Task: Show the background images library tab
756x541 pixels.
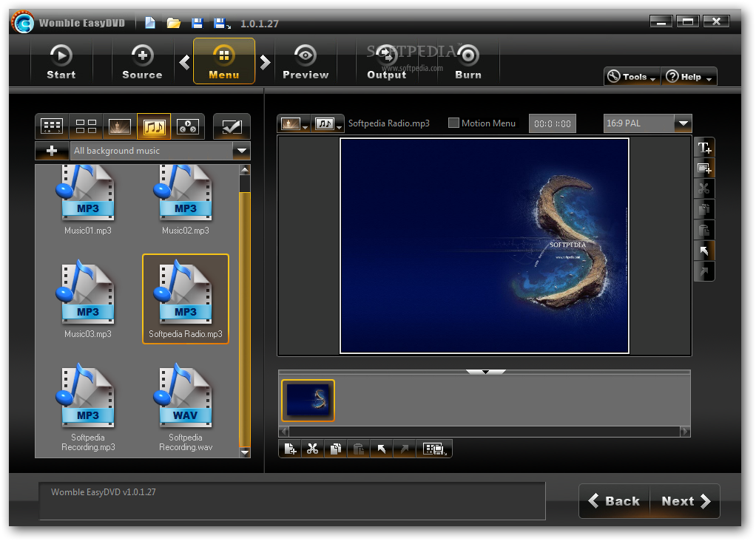Action: click(x=120, y=126)
